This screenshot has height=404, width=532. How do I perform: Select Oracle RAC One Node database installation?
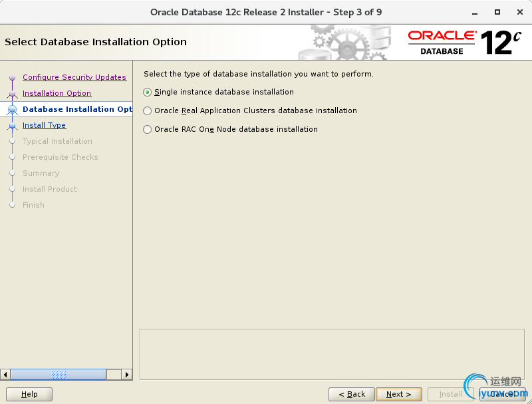pos(147,129)
